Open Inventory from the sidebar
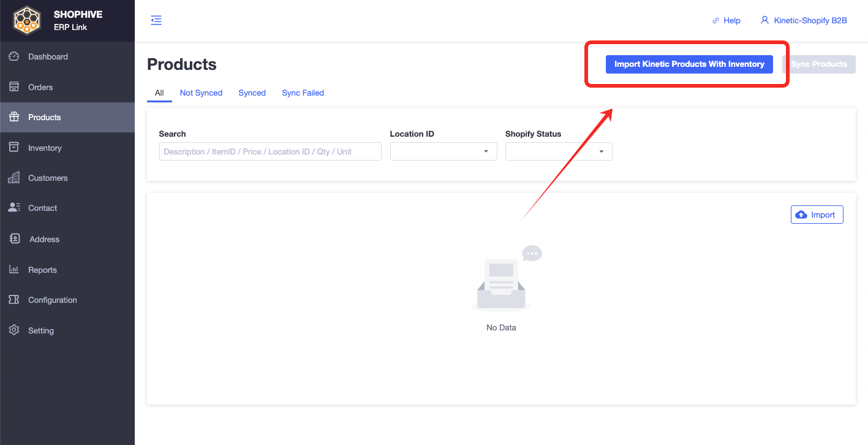Screen dimensions: 868x445 point(67,148)
